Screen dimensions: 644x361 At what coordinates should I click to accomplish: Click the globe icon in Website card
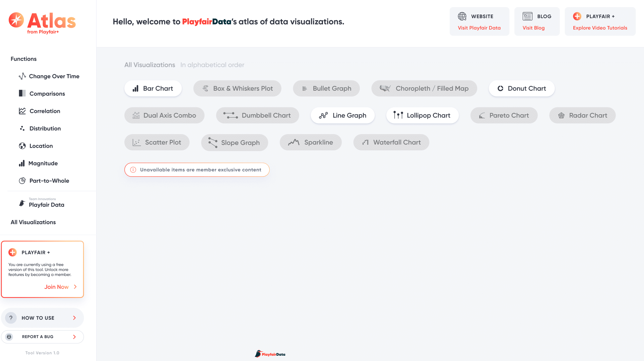462,16
